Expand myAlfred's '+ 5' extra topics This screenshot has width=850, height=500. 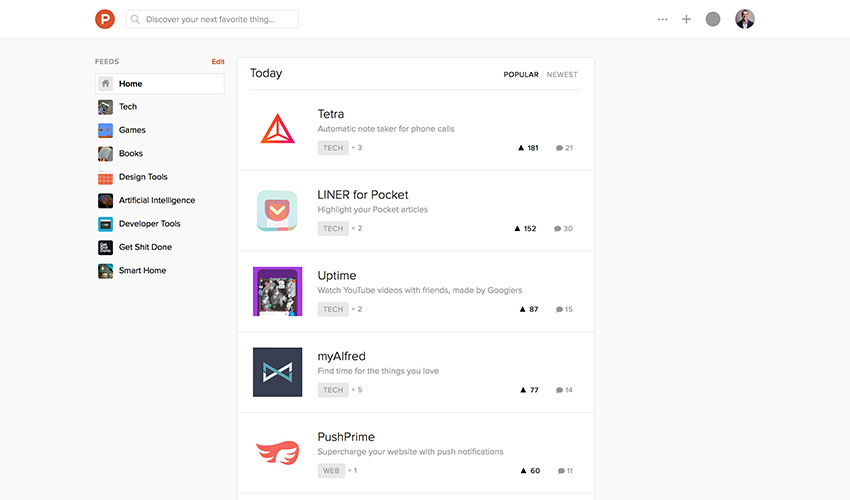[x=357, y=390]
